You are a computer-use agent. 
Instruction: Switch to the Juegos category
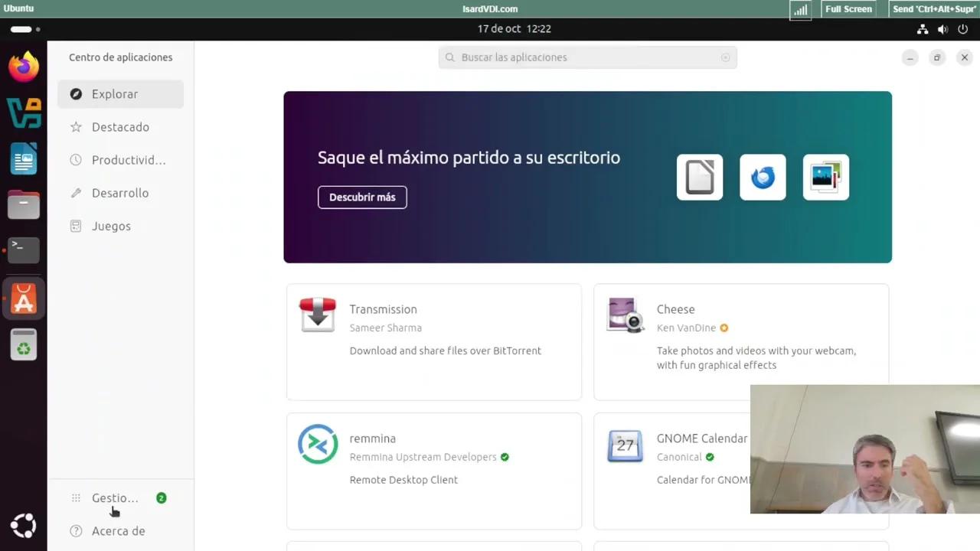click(x=111, y=226)
